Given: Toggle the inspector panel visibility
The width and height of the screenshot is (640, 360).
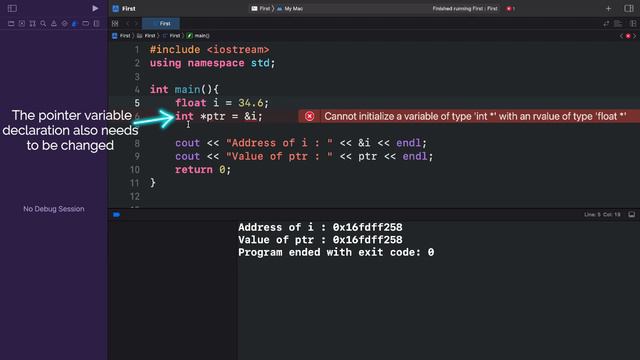Looking at the screenshot, I should click(629, 9).
